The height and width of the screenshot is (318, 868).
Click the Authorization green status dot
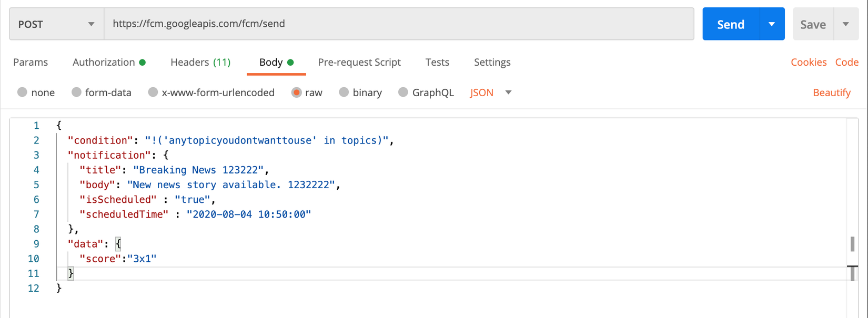(143, 62)
